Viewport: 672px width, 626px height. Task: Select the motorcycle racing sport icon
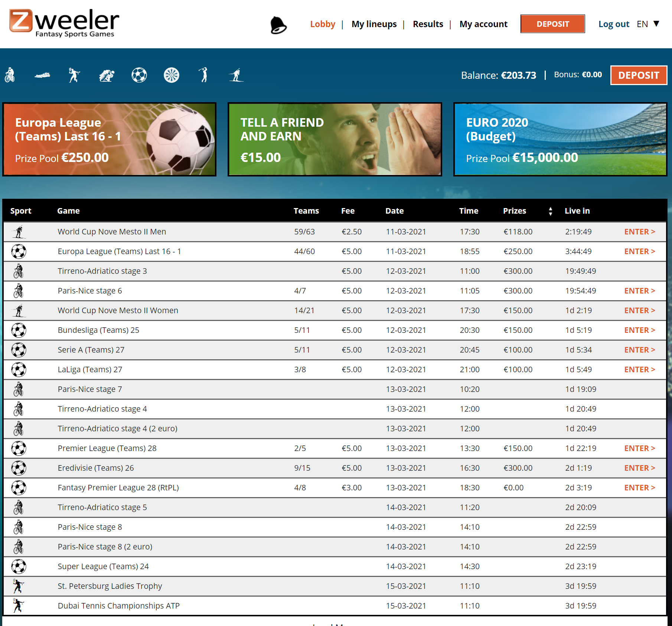click(106, 75)
